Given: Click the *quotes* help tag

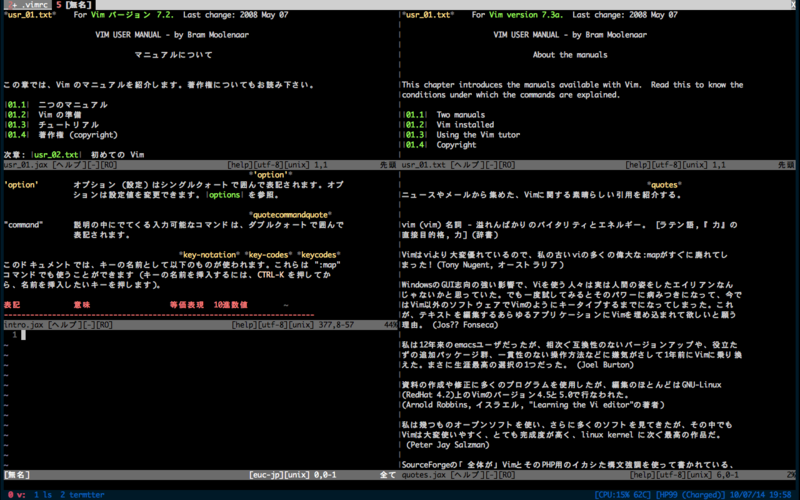Looking at the screenshot, I should 664,185.
